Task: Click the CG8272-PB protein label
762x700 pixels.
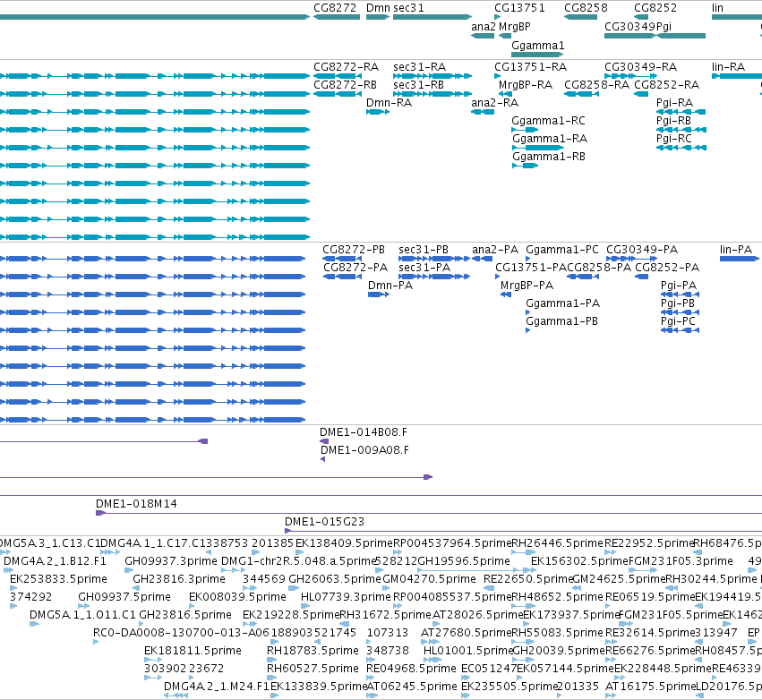Action: pos(354,249)
